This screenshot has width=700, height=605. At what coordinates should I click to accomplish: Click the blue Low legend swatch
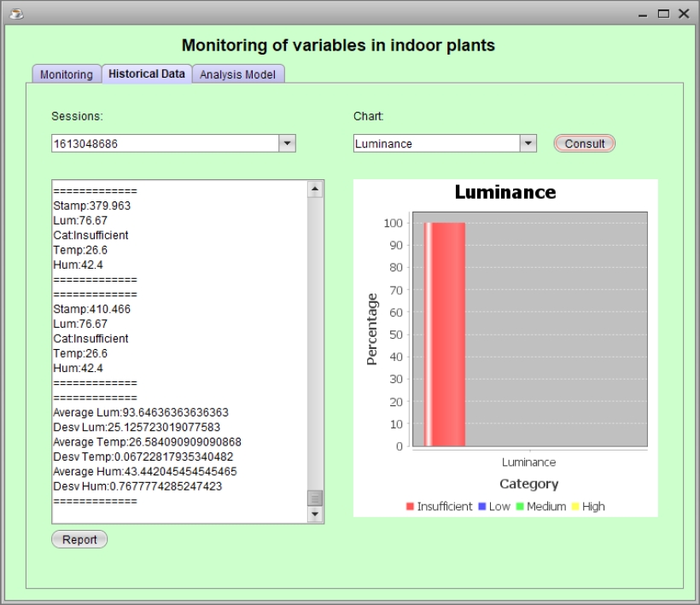coord(482,507)
